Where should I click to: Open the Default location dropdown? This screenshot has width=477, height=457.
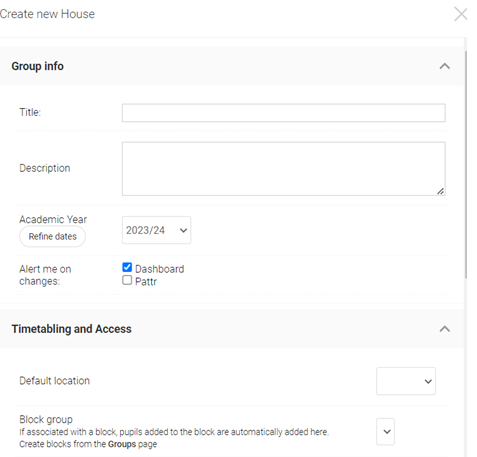coord(406,381)
